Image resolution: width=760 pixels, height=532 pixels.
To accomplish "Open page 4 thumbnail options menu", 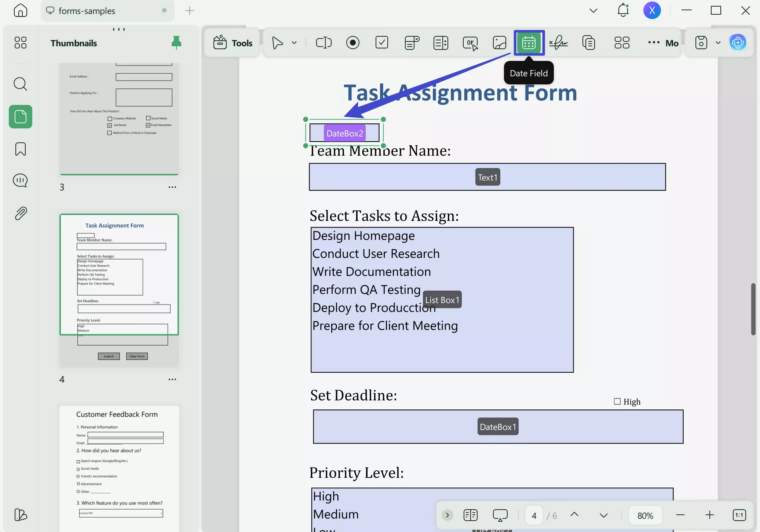I will pos(172,379).
